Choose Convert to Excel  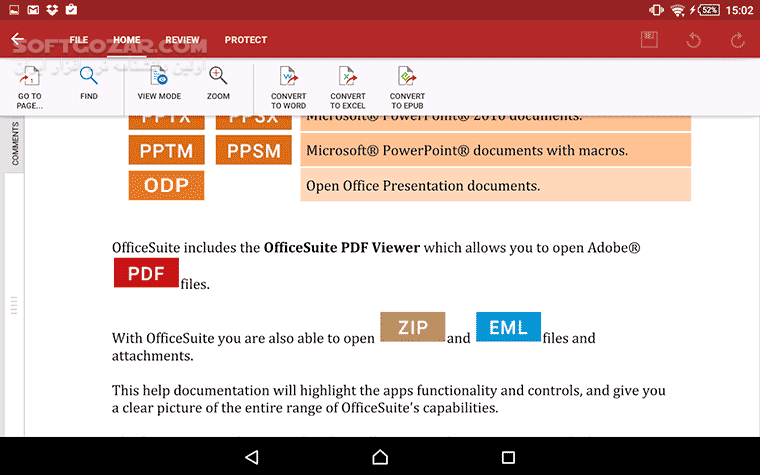click(x=348, y=87)
